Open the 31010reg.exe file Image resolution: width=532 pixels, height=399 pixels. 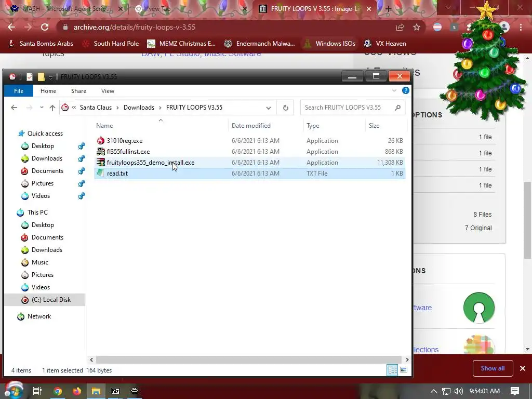[x=125, y=140]
